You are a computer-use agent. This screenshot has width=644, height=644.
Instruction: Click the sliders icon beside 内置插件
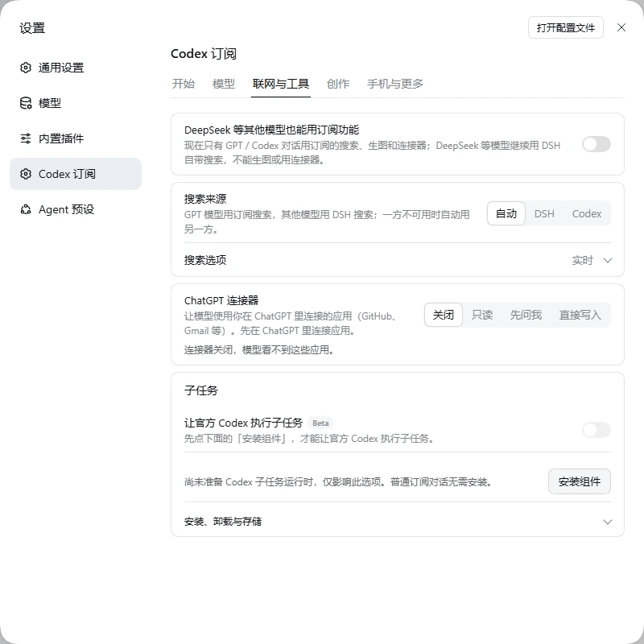[x=26, y=138]
